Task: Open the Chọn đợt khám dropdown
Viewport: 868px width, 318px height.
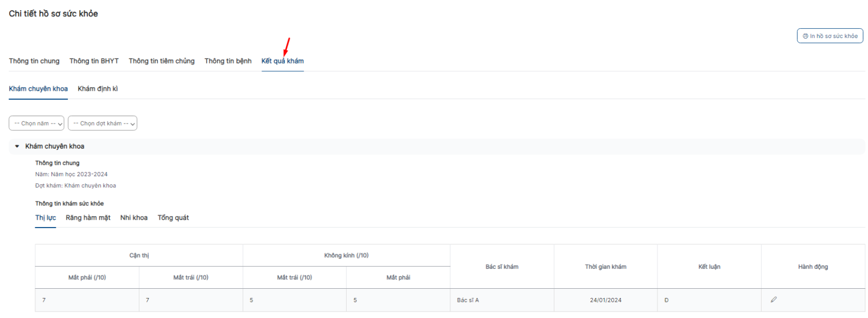Action: (103, 124)
